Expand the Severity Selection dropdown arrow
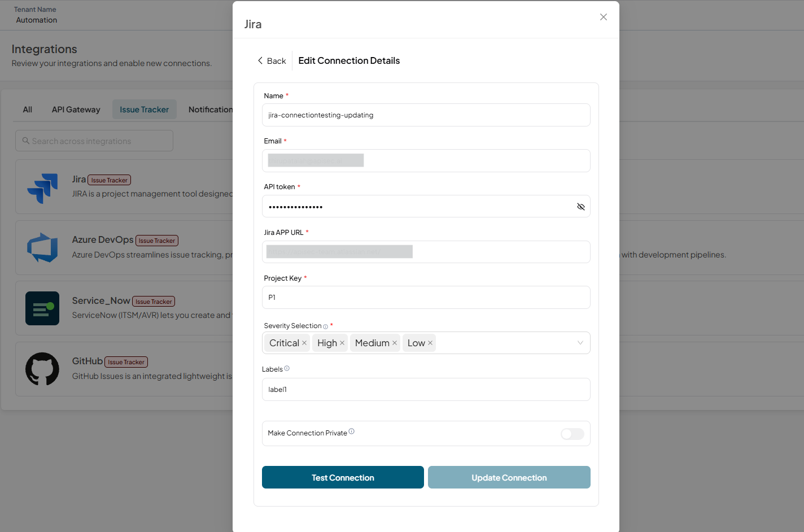 tap(580, 343)
